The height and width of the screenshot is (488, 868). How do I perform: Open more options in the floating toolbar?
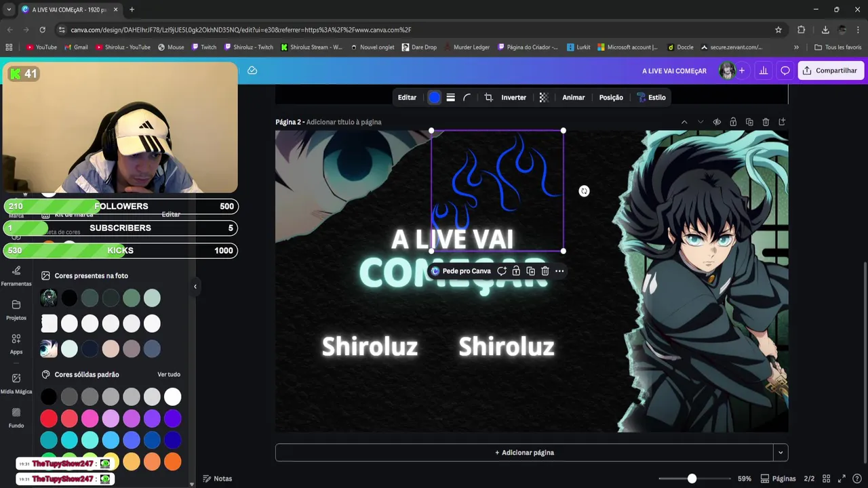[x=559, y=271]
